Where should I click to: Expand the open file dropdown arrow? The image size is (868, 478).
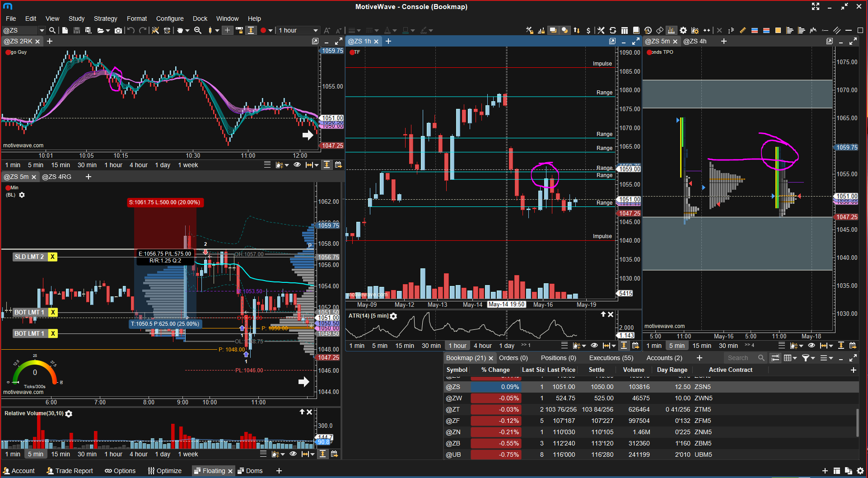(107, 30)
